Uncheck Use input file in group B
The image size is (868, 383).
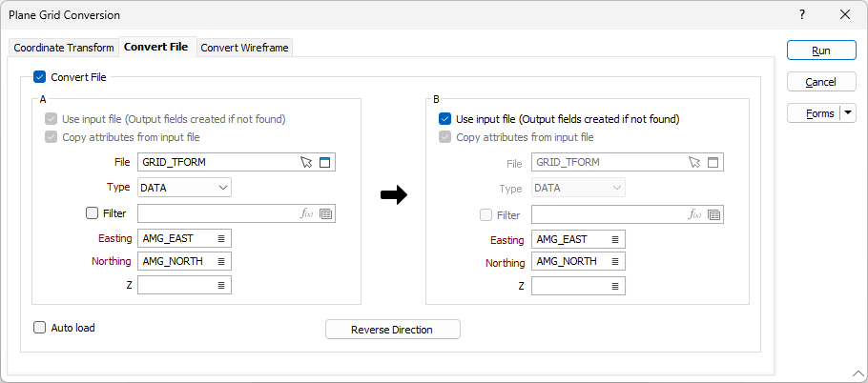[444, 119]
